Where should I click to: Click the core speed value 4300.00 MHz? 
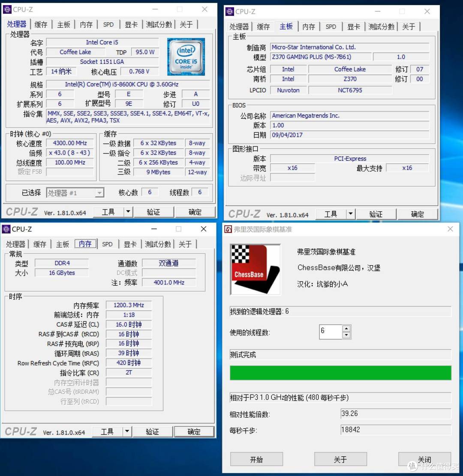70,143
